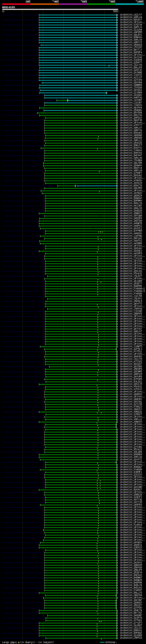Select hit UniRef100_P34896-2
This screenshot has width=146, height=644.
point(132,289)
